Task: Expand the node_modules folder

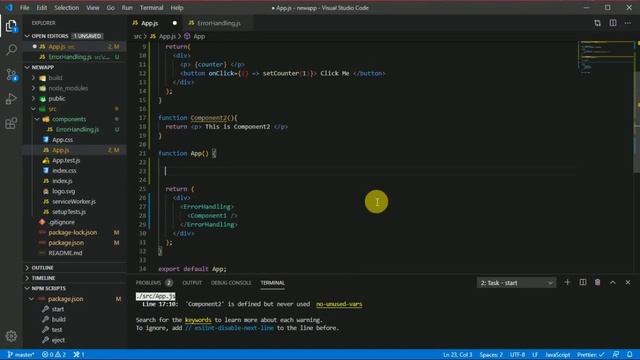Action: pyautogui.click(x=68, y=88)
